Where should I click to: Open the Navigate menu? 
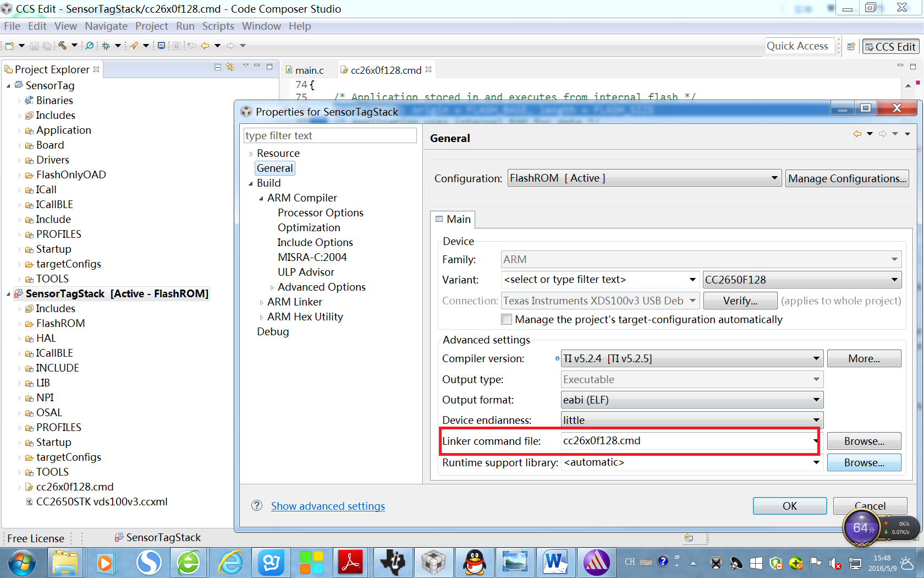coord(106,26)
